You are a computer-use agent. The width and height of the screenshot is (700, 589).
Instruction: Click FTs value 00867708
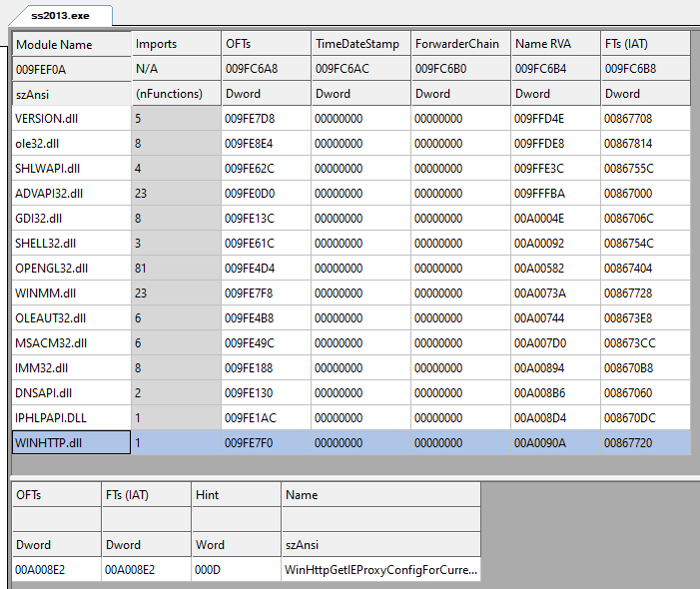coord(645,119)
